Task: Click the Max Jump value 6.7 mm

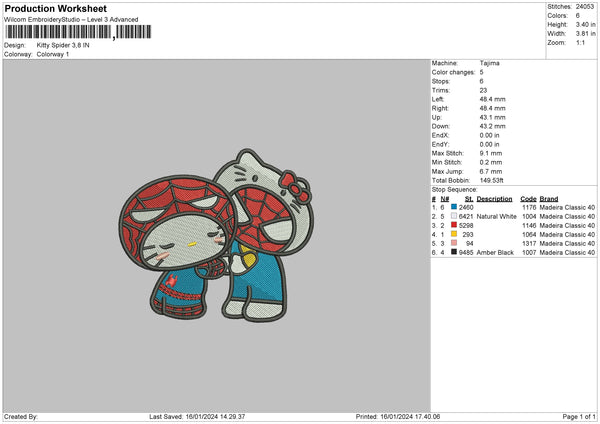Action: click(491, 171)
